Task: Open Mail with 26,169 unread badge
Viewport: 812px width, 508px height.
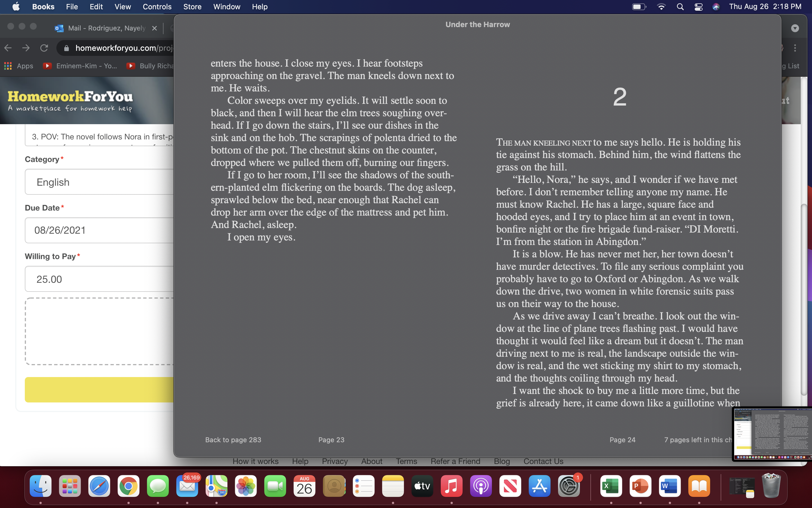Action: 187,486
